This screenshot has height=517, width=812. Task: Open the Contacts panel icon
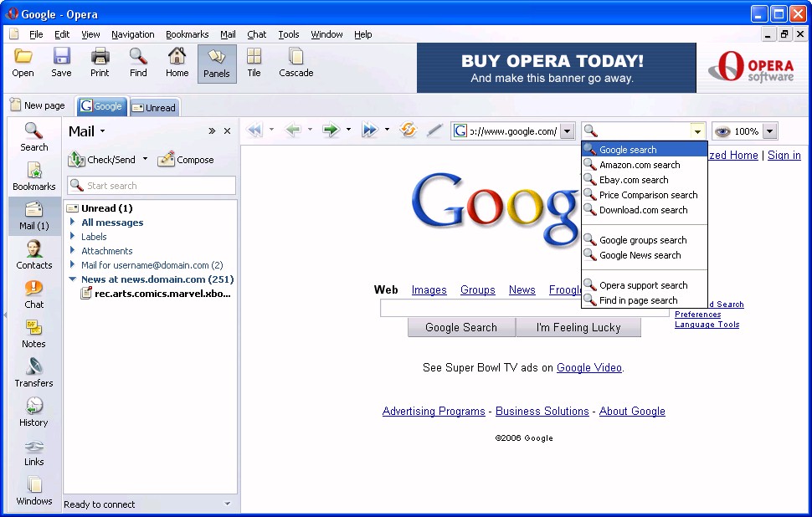click(x=33, y=255)
